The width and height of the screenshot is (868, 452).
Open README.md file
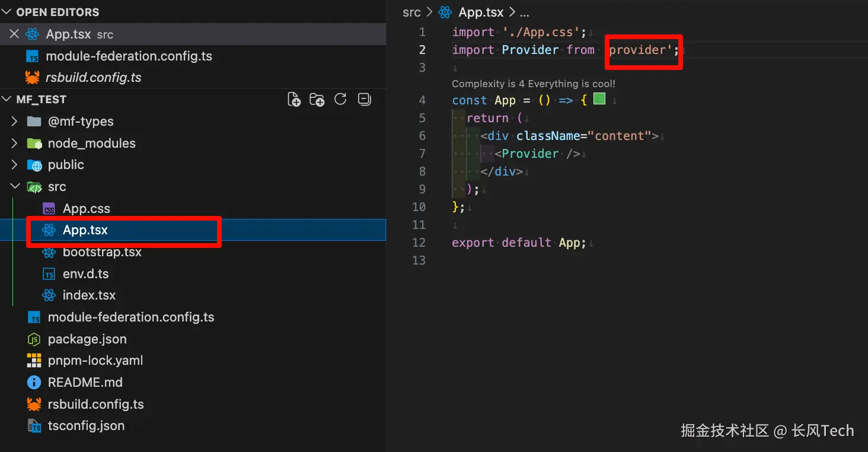(193, 383)
